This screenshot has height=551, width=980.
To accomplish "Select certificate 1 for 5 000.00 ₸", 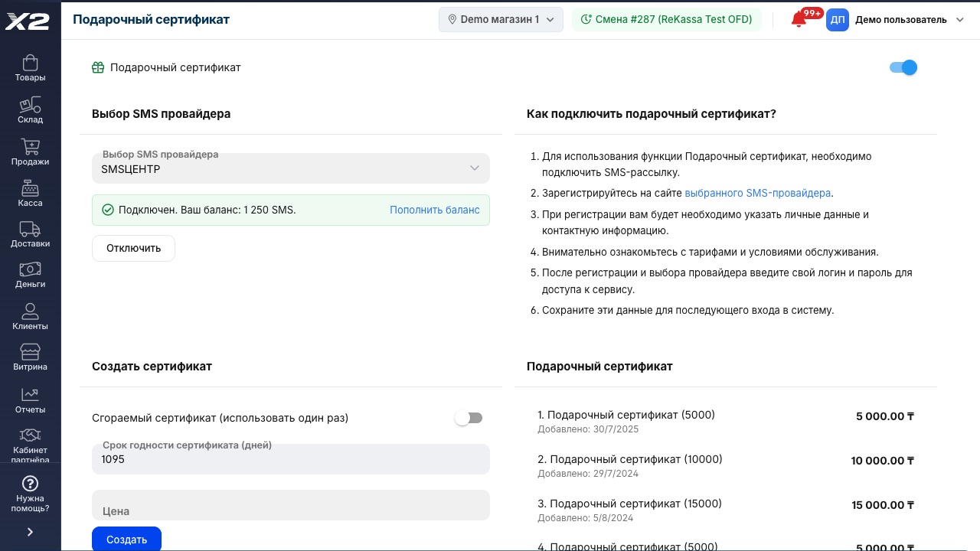I will (726, 421).
